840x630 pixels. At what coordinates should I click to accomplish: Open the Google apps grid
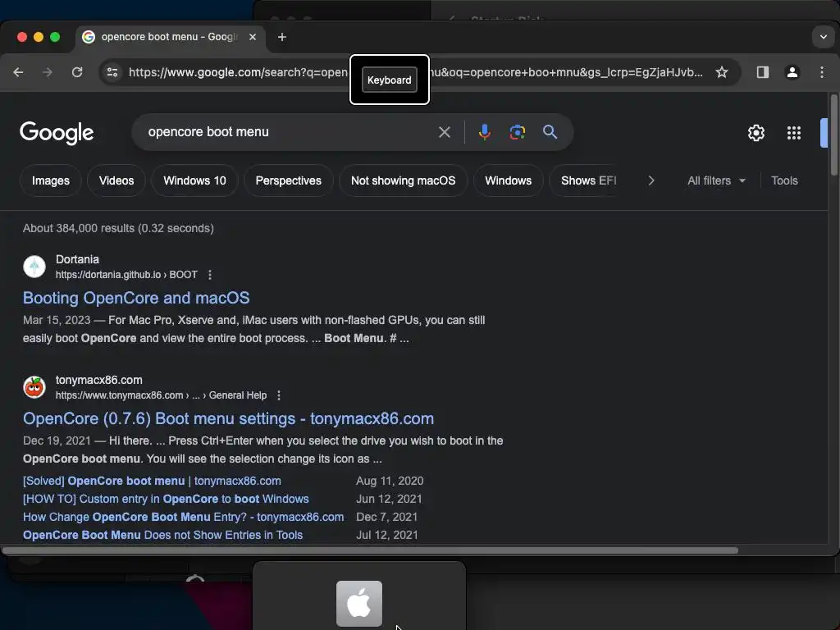point(794,133)
